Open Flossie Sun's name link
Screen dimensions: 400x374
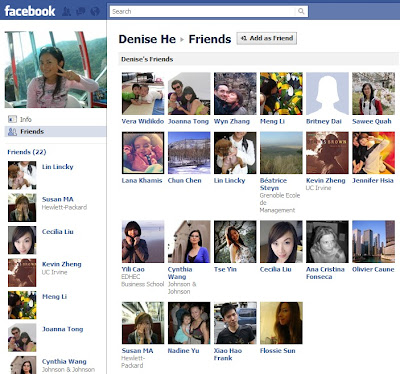tap(278, 351)
